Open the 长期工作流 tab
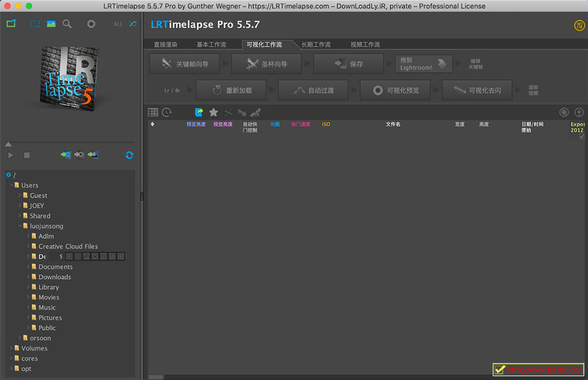 pos(316,45)
